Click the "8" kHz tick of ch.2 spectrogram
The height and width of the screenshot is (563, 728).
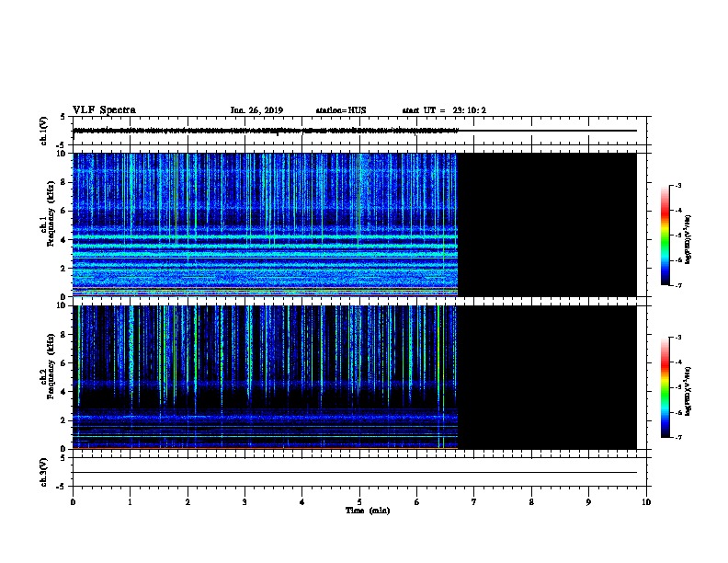[x=63, y=335]
